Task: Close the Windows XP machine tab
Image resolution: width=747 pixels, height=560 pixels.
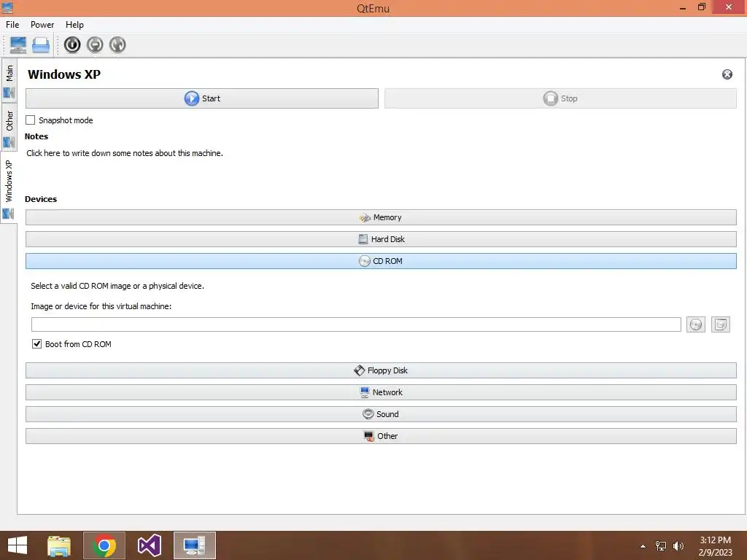Action: click(727, 74)
